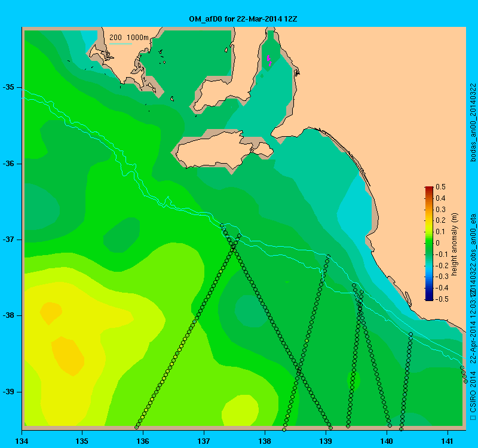The image size is (478, 448).
Task: Click the longitude axis label '141'
Action: pyautogui.click(x=448, y=441)
